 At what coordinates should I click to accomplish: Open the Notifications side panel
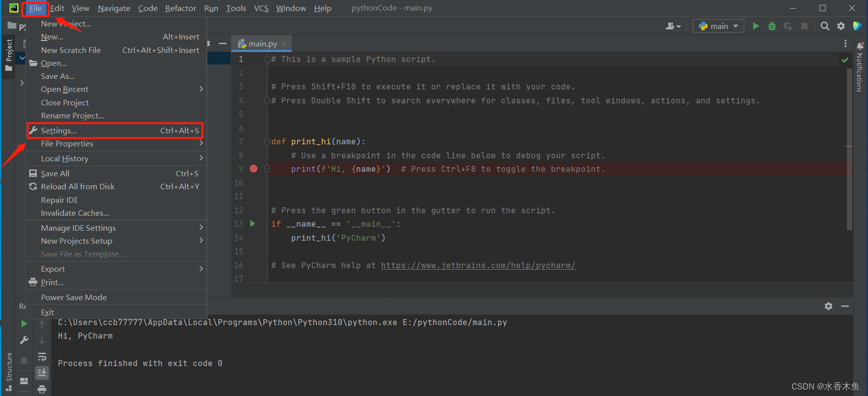coord(860,67)
